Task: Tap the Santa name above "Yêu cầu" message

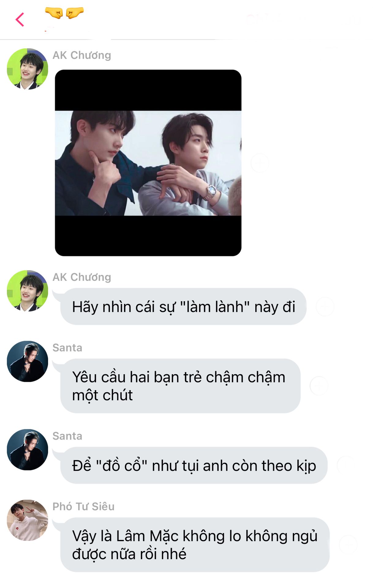Action: point(67,348)
